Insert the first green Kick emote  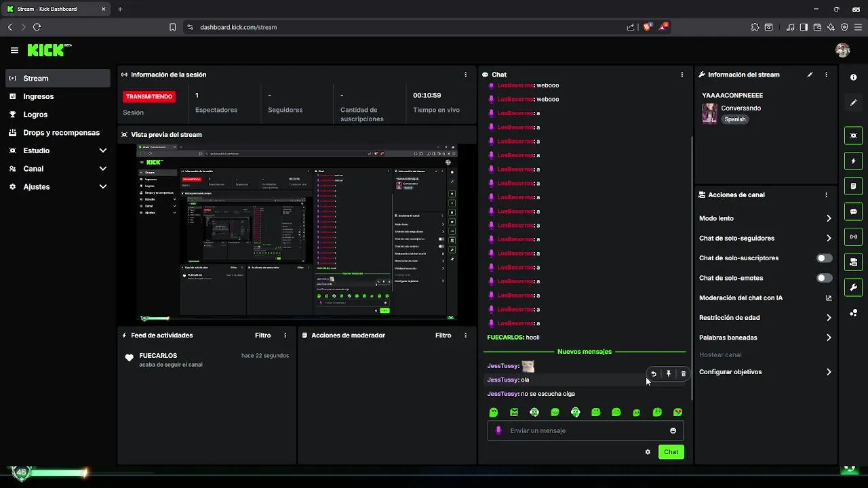coord(494,412)
